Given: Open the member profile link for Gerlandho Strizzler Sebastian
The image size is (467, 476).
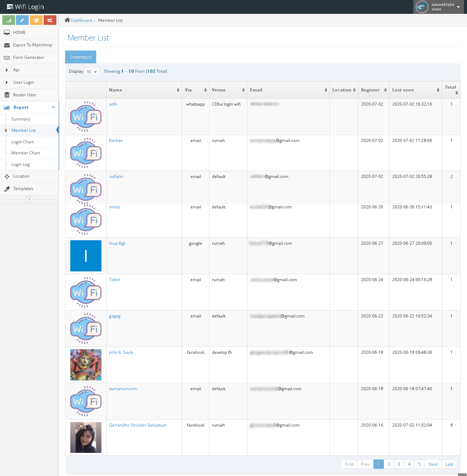Looking at the screenshot, I should click(x=137, y=425).
